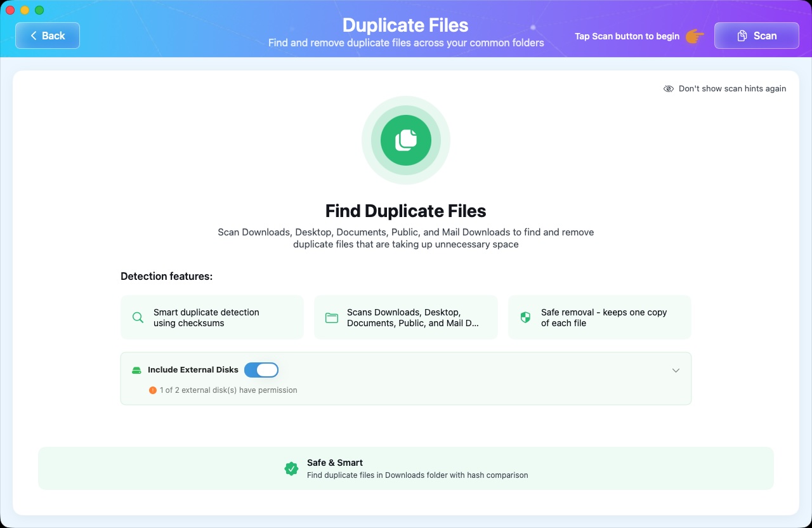
Task: Disable the Include External Disks toggle
Action: click(261, 369)
